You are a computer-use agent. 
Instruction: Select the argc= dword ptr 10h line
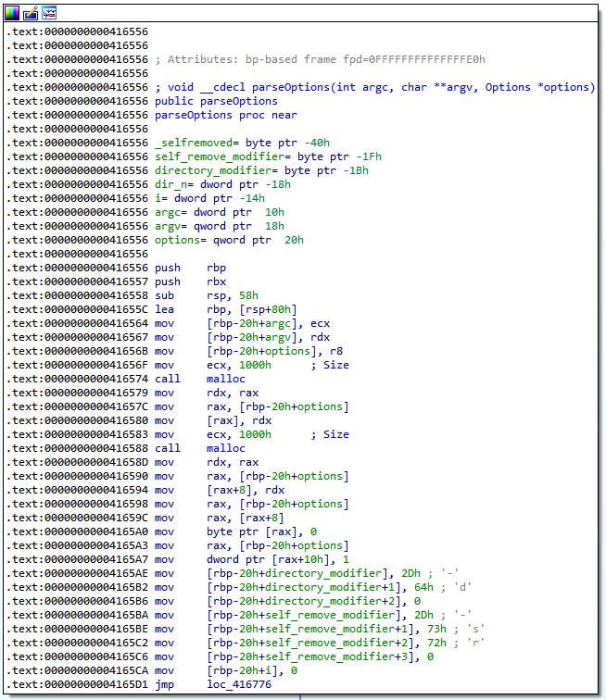(220, 212)
